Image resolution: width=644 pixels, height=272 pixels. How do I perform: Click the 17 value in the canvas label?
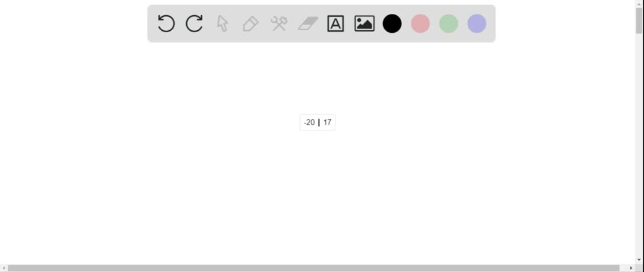point(327,122)
